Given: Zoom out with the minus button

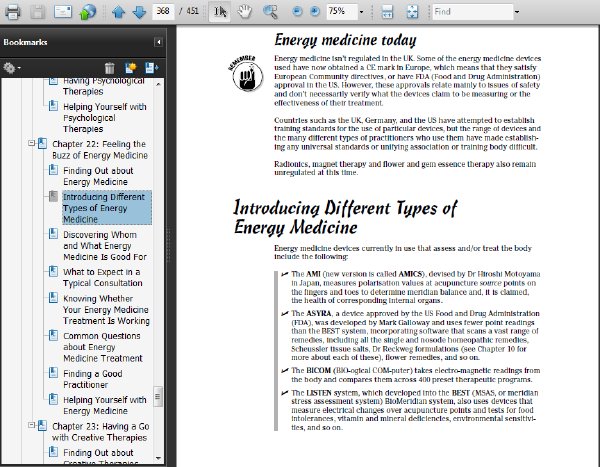Looking at the screenshot, I should (297, 11).
